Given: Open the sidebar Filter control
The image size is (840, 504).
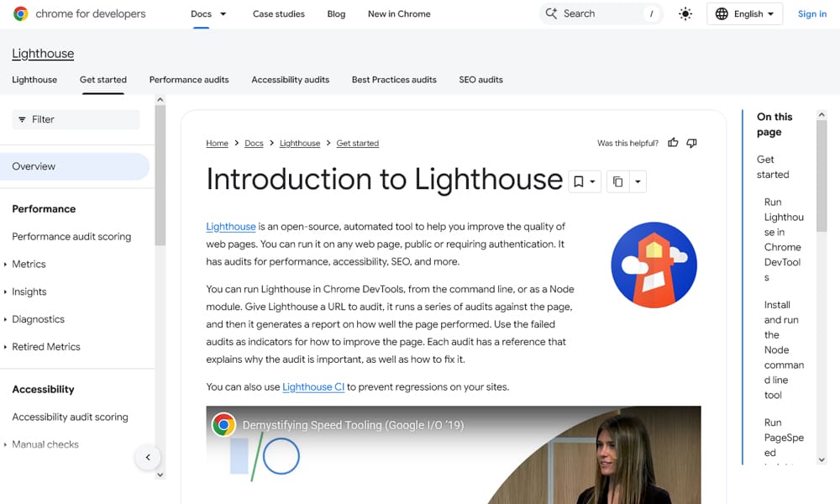Looking at the screenshot, I should point(75,119).
